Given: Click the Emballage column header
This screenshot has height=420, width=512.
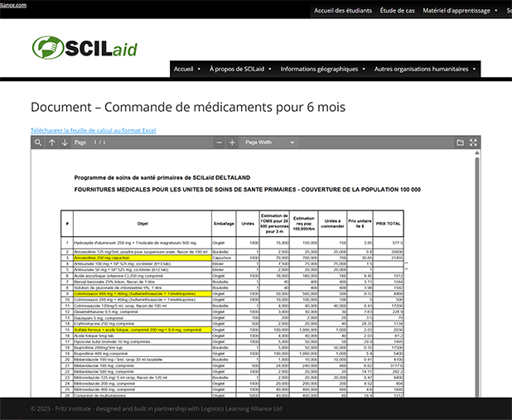Looking at the screenshot, I should [x=224, y=224].
